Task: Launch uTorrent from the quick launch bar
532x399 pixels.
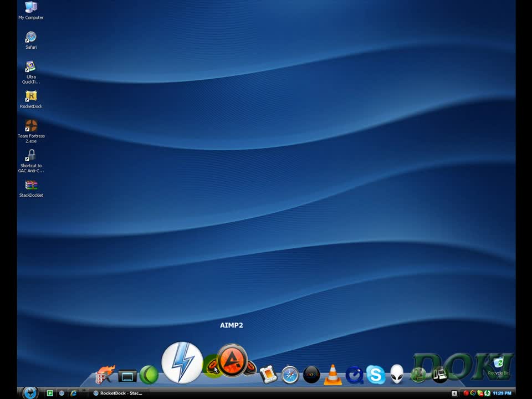Action: pos(50,393)
